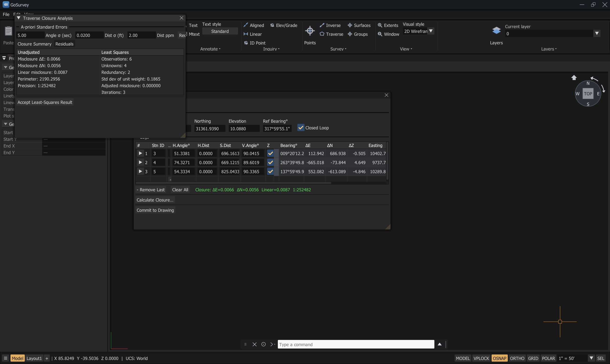Click the command input field

[x=356, y=344]
